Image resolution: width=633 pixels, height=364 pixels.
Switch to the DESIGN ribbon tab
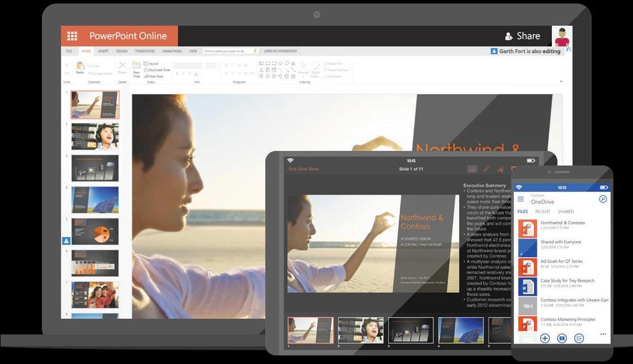point(122,51)
